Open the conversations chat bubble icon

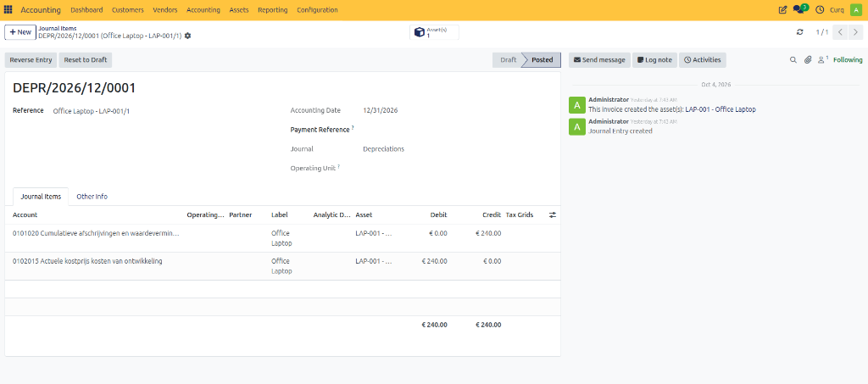point(799,9)
